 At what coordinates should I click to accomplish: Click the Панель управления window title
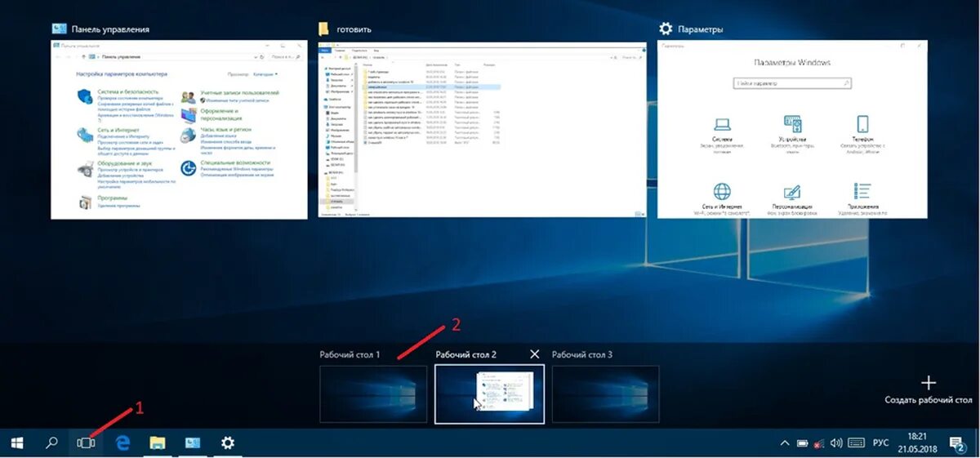pos(110,29)
